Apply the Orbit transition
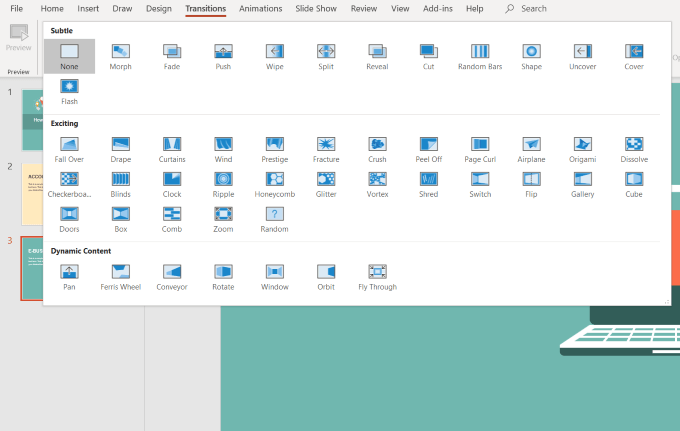Image resolution: width=680 pixels, height=431 pixels. [x=326, y=277]
